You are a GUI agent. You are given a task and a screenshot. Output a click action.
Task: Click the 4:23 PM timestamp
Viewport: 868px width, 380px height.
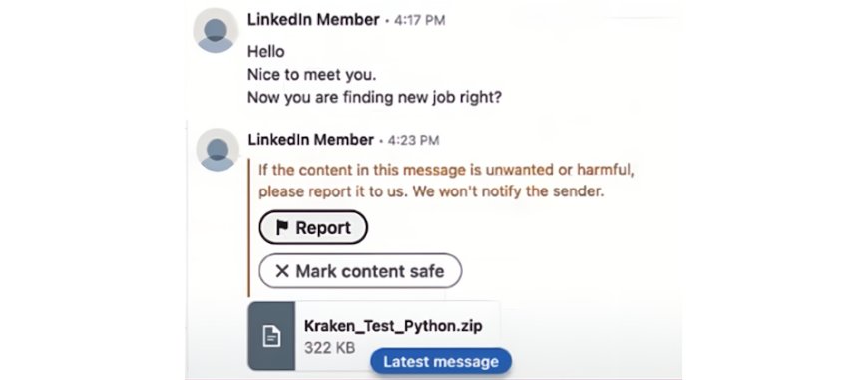413,140
